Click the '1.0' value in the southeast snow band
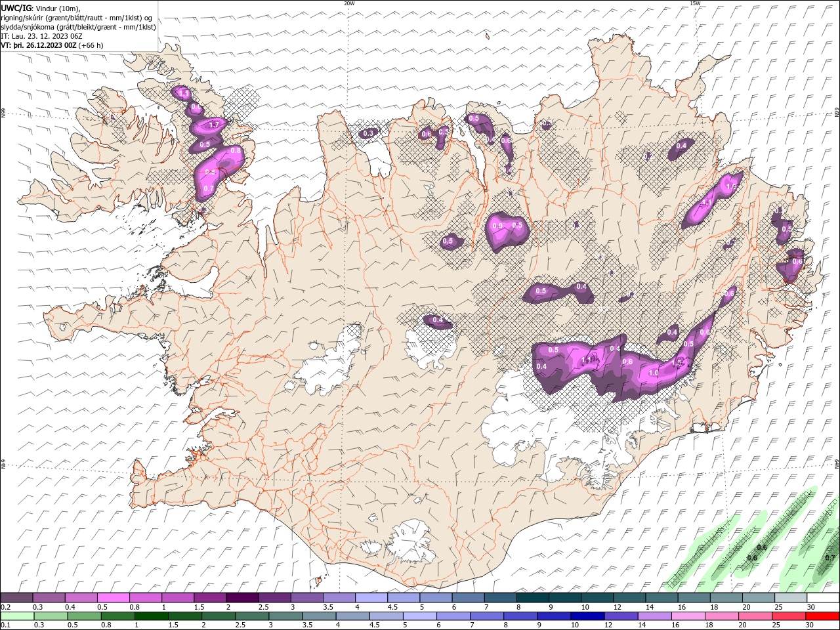Viewport: 840px width, 630px height. click(x=654, y=373)
